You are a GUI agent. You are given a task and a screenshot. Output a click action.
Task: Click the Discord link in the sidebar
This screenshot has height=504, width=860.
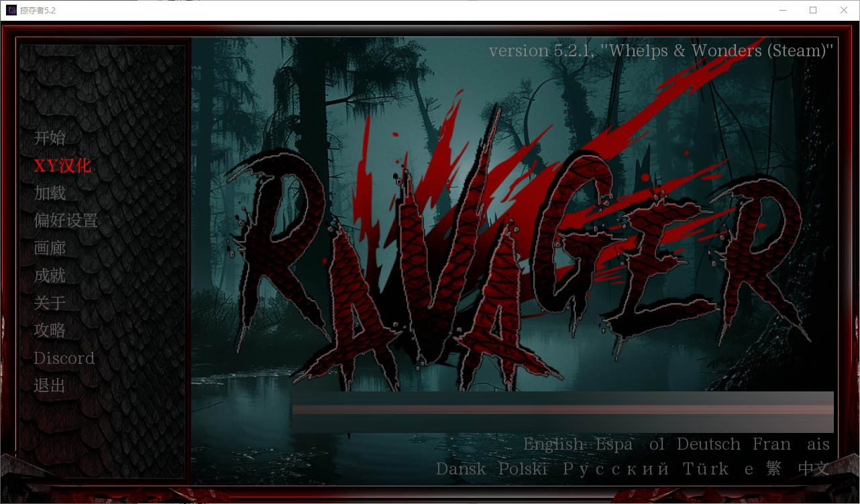click(x=64, y=358)
